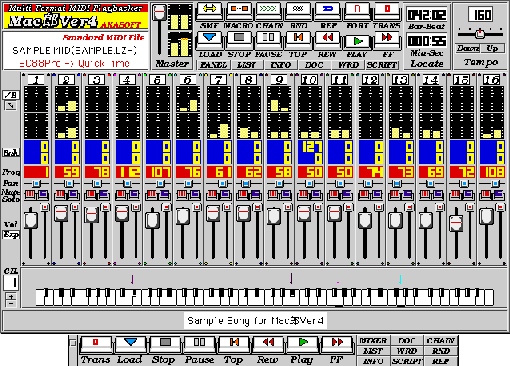Switch to the SCRIPT tab

(382, 65)
